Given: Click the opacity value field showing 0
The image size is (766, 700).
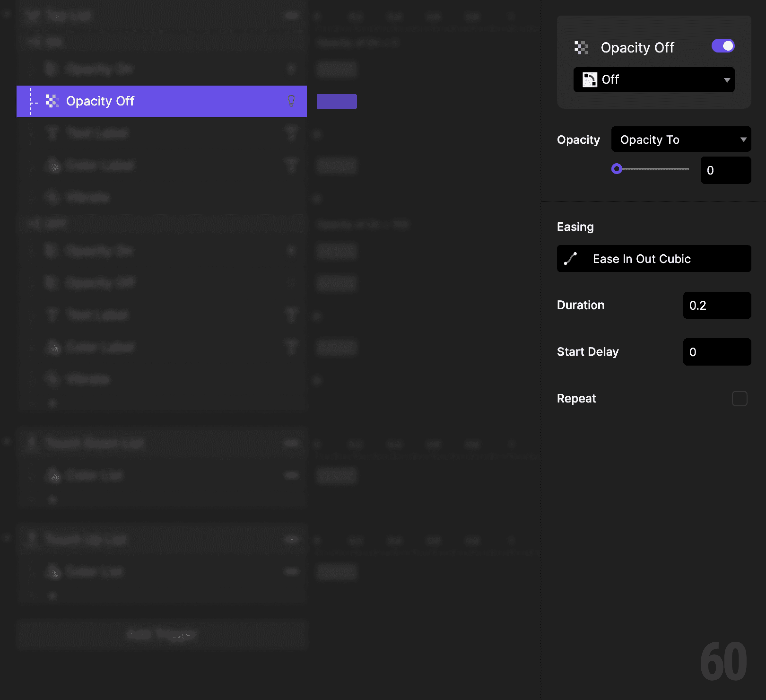Looking at the screenshot, I should (x=725, y=170).
